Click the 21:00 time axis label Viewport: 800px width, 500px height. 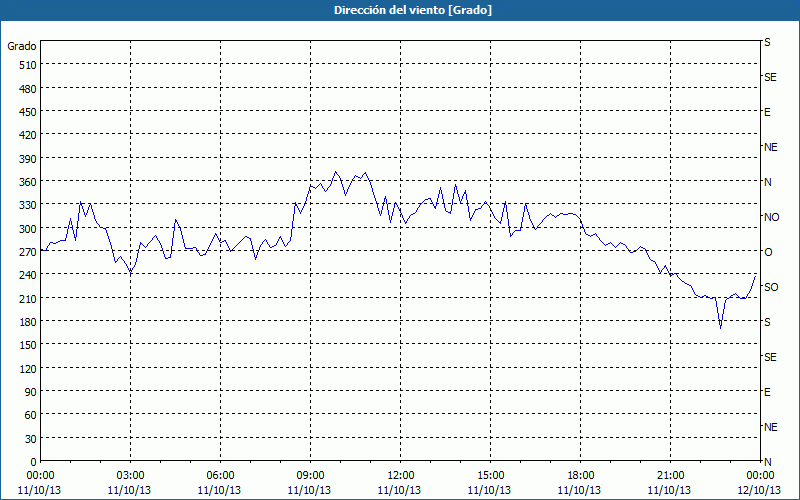tap(670, 476)
